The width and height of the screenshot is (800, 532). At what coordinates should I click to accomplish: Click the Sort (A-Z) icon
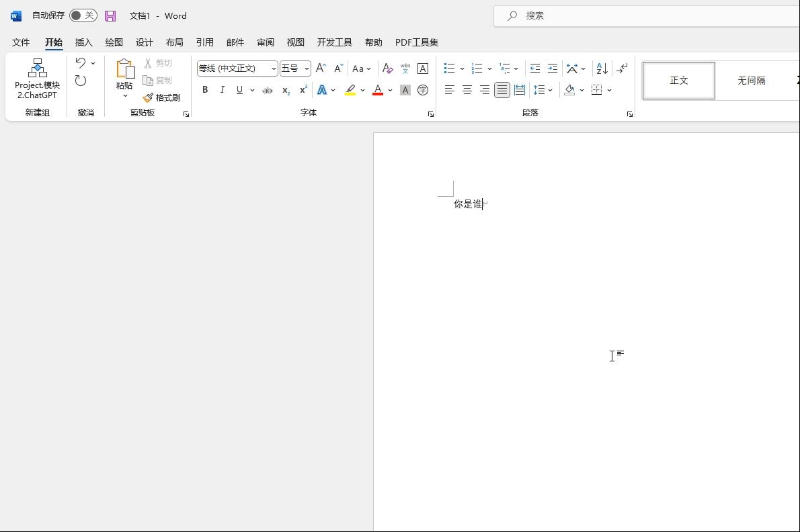pyautogui.click(x=602, y=69)
